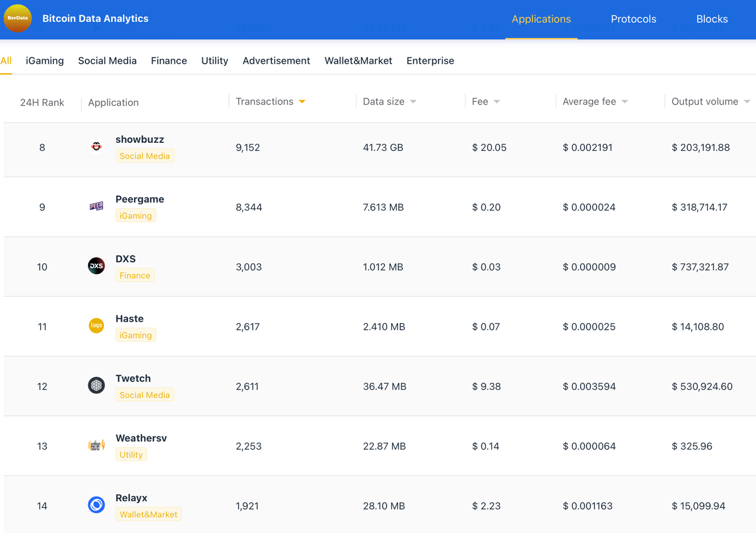This screenshot has width=756, height=533.
Task: Select the Wallet&Market category filter
Action: click(358, 60)
